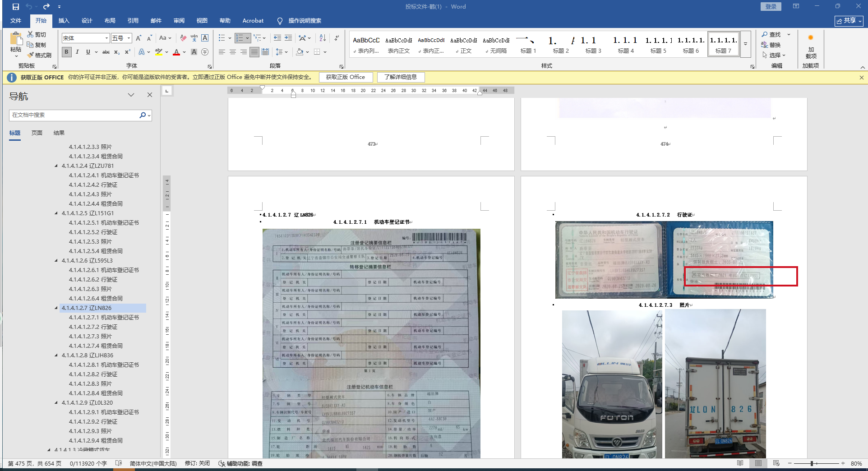
Task: Apply the red font color swatch
Action: (176, 52)
